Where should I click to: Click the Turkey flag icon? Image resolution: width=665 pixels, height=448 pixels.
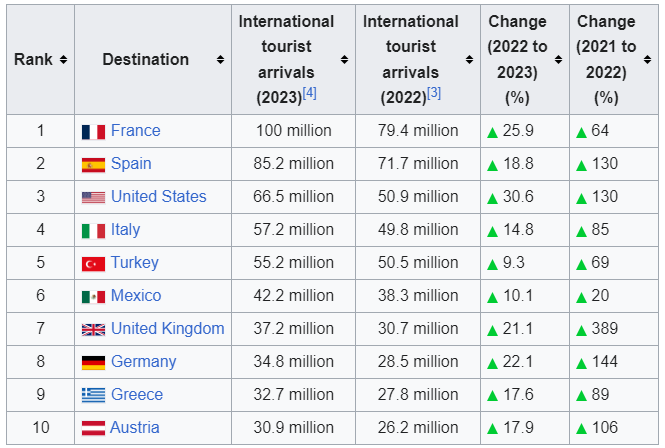pyautogui.click(x=93, y=263)
